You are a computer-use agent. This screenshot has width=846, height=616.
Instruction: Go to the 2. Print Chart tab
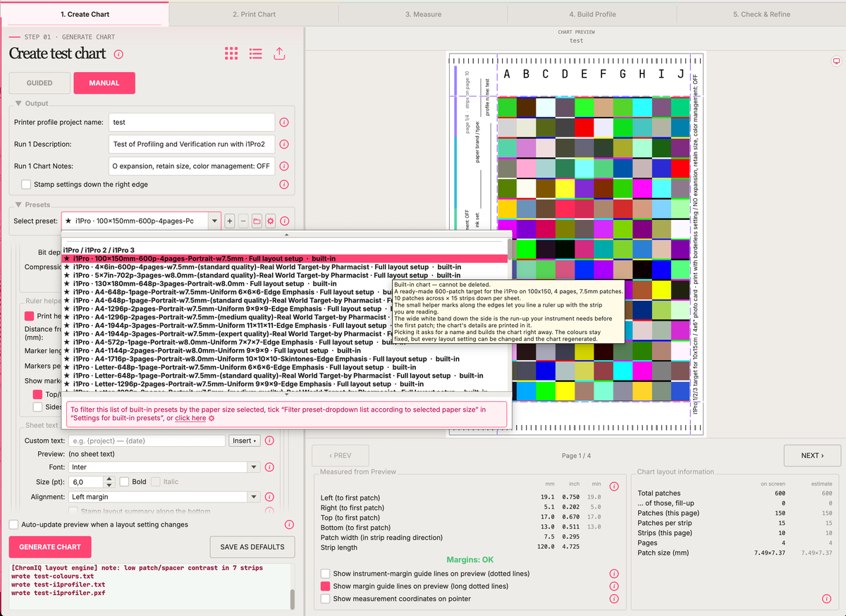(x=254, y=14)
